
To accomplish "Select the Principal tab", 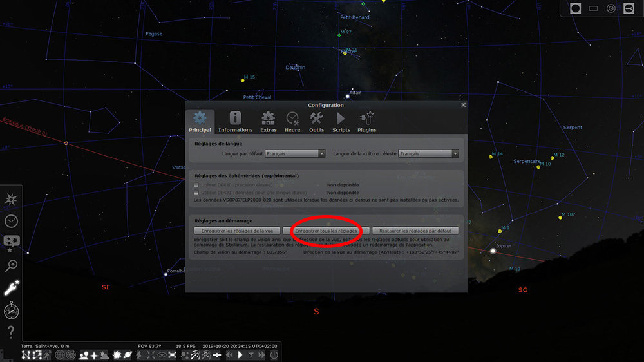I will [200, 122].
